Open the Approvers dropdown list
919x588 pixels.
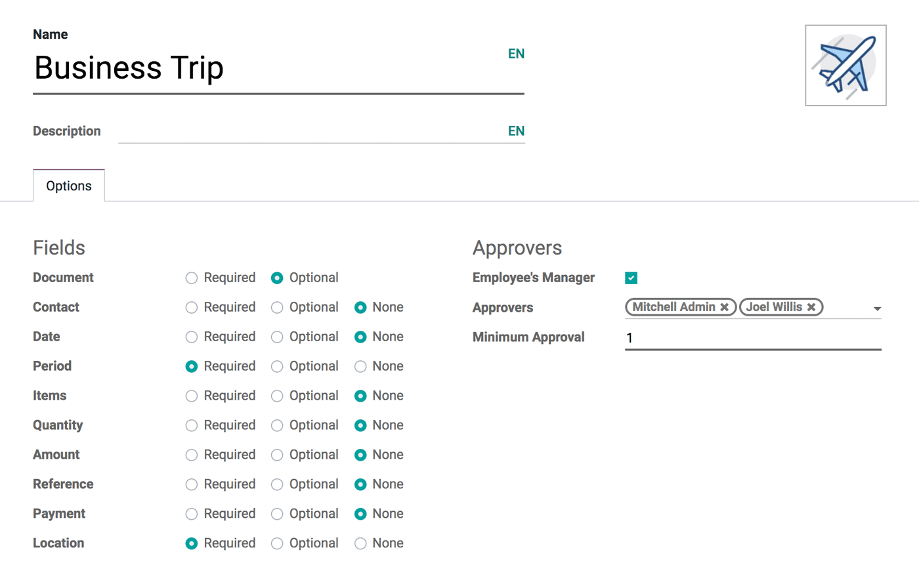tap(877, 307)
